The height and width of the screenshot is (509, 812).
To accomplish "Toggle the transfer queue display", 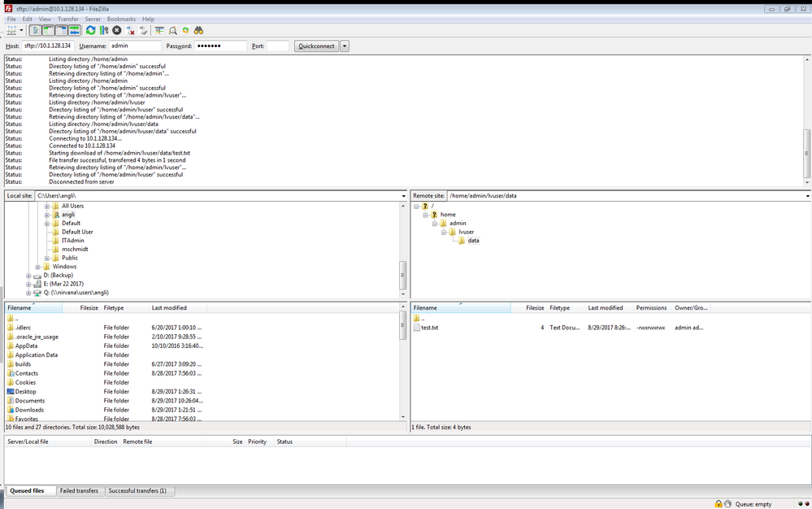I will [x=74, y=31].
